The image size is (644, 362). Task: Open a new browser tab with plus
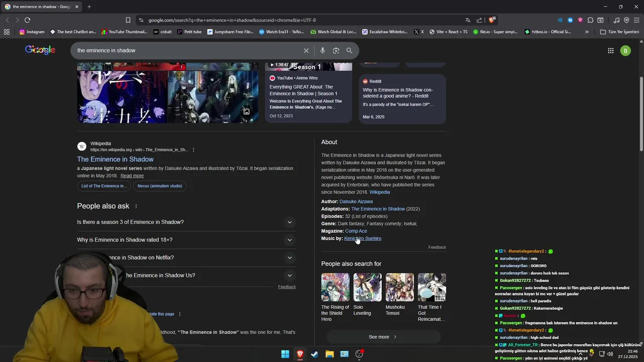(x=89, y=7)
